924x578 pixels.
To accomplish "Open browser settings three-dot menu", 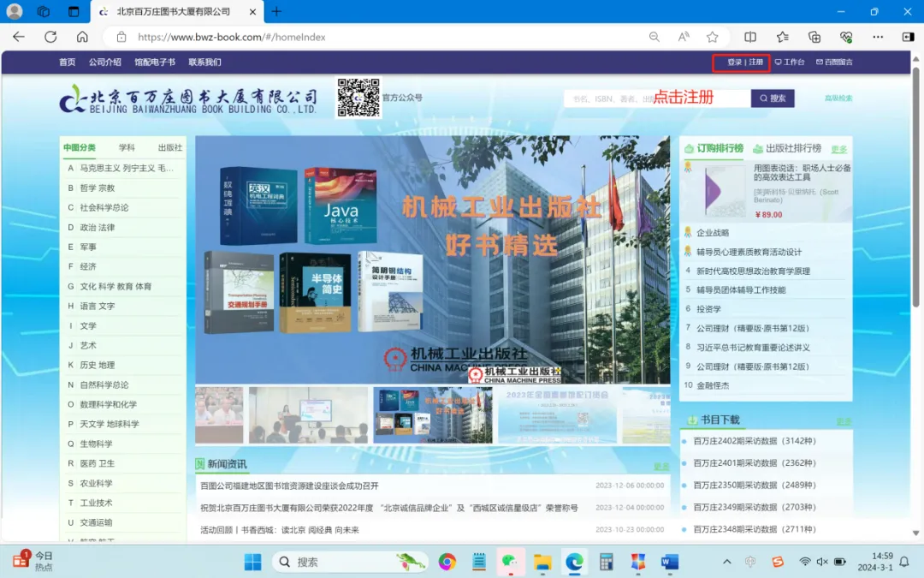I will click(878, 37).
